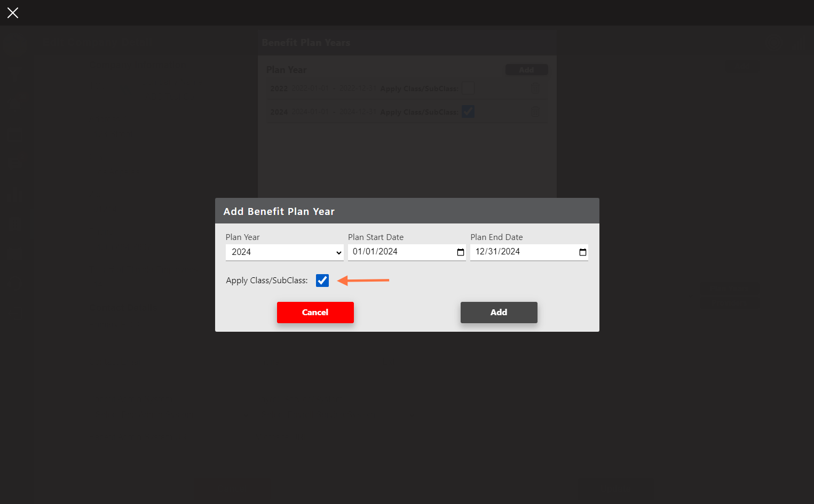Cancel adding the benefit plan year
This screenshot has height=504, width=814.
coord(315,313)
